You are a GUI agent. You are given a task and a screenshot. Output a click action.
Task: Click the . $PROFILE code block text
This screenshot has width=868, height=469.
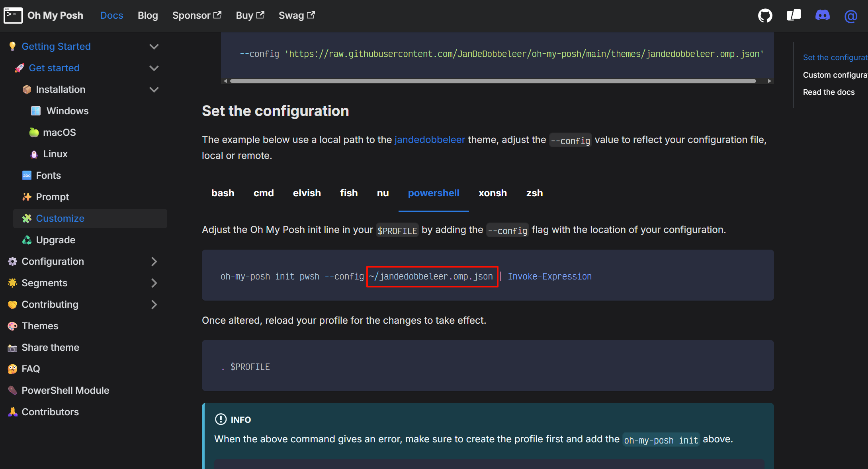coord(245,367)
